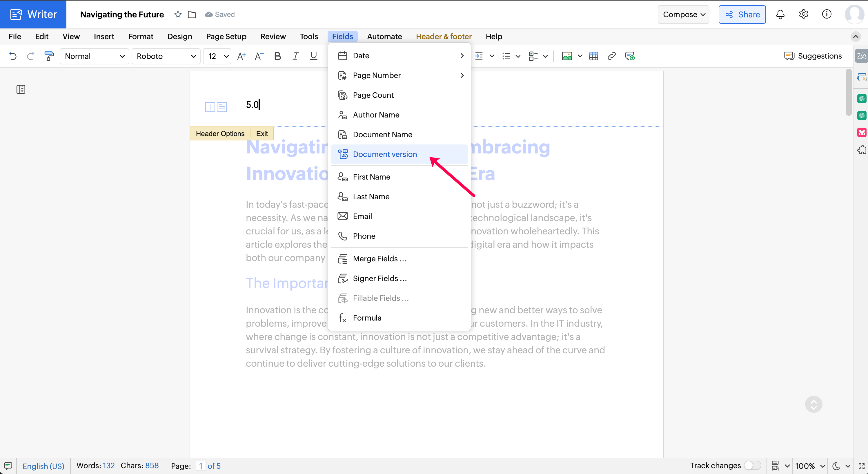
Task: Mark document as favorite star
Action: 178,14
